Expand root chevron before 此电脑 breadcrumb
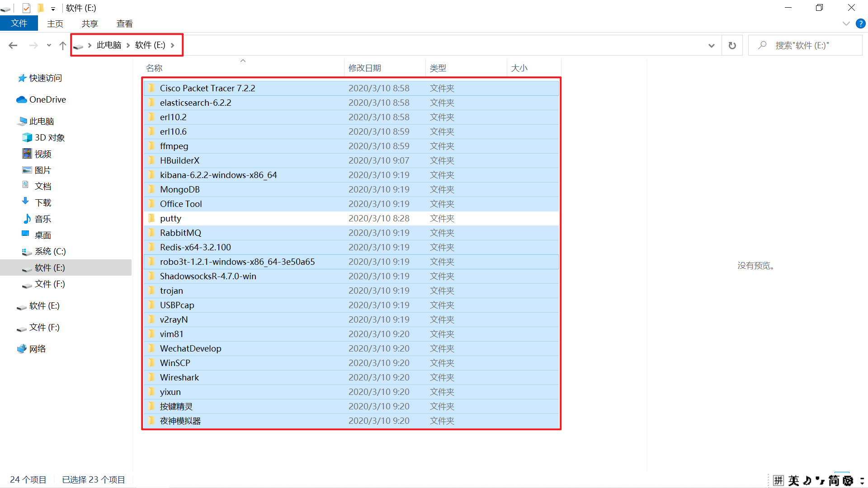 tap(90, 45)
